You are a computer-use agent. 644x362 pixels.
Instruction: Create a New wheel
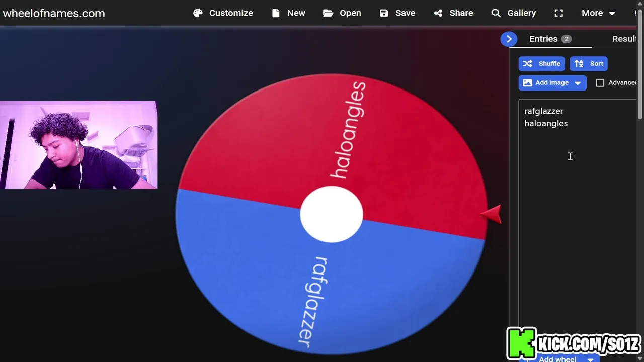[x=288, y=13]
